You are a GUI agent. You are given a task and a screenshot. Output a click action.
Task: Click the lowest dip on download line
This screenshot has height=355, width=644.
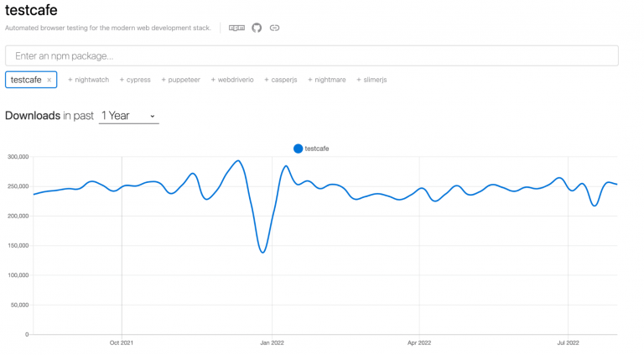coord(263,252)
